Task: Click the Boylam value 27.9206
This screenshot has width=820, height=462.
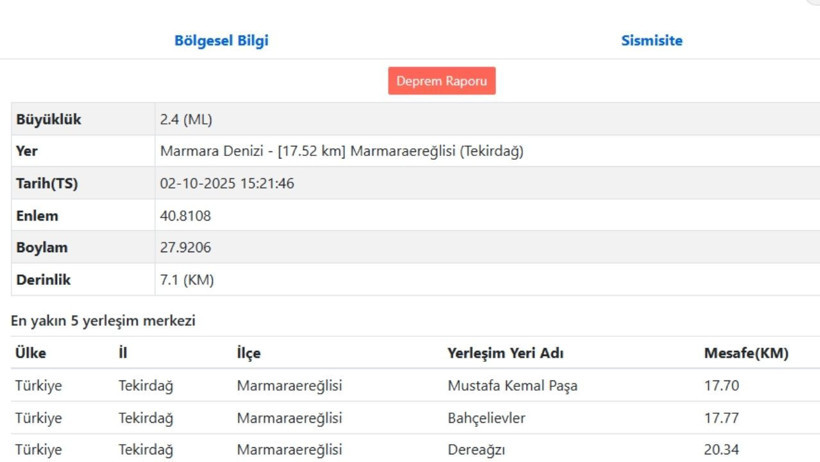Action: 186,248
